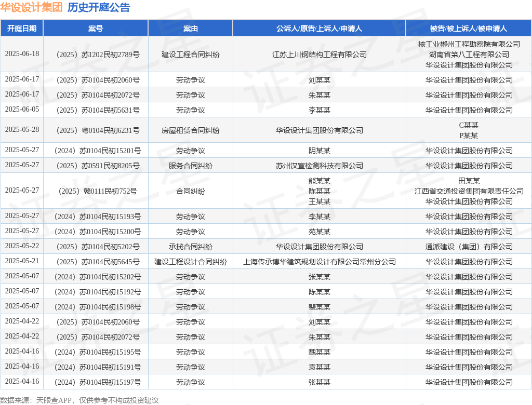532x405 pixels.
Task: Click plaintiff 熊某某
Action: coord(320,181)
